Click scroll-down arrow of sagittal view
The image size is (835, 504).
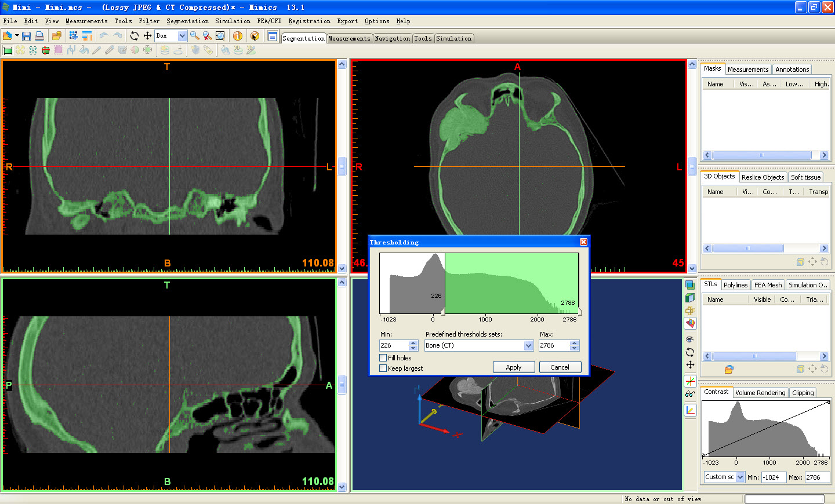pos(342,487)
